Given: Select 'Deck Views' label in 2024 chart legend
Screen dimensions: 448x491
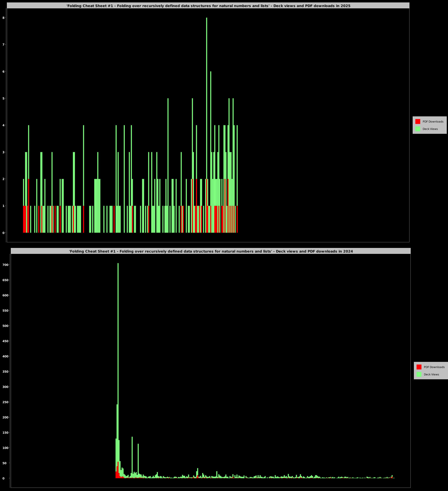Looking at the screenshot, I should [431, 374].
